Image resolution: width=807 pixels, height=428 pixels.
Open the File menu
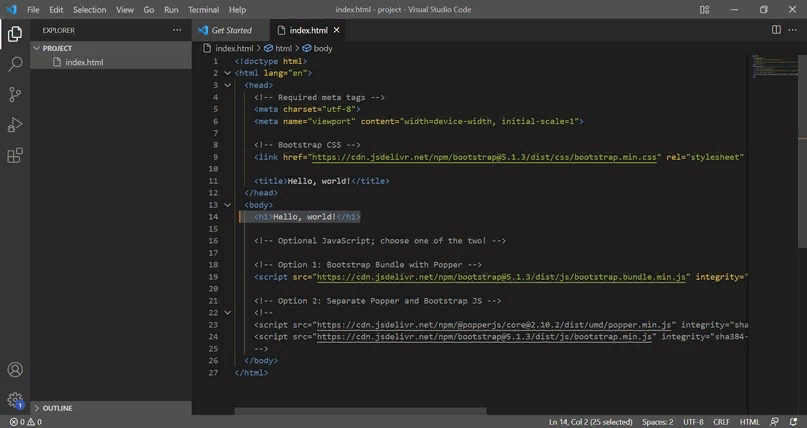point(33,9)
